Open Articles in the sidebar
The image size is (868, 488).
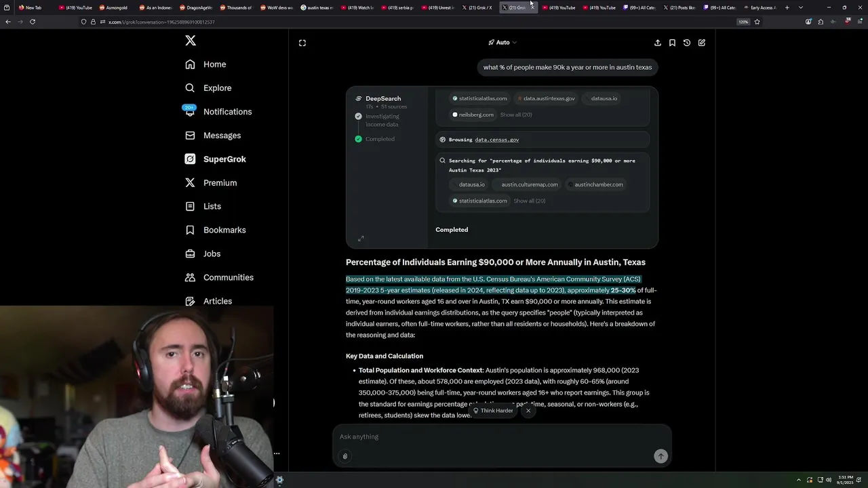click(x=208, y=301)
